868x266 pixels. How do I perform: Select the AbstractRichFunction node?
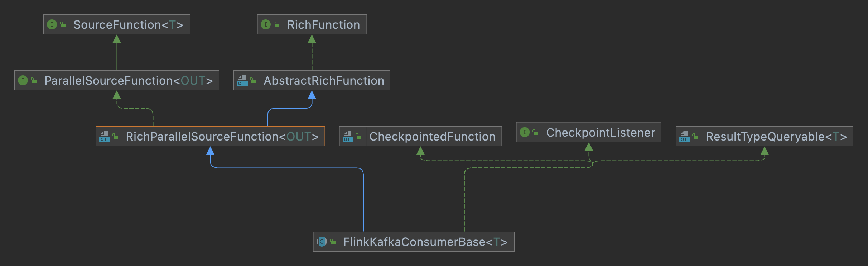pyautogui.click(x=312, y=80)
